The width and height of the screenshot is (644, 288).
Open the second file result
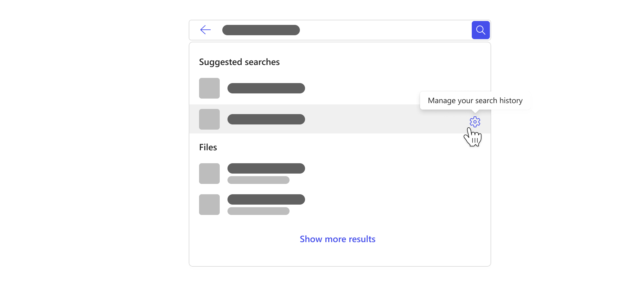266,199
